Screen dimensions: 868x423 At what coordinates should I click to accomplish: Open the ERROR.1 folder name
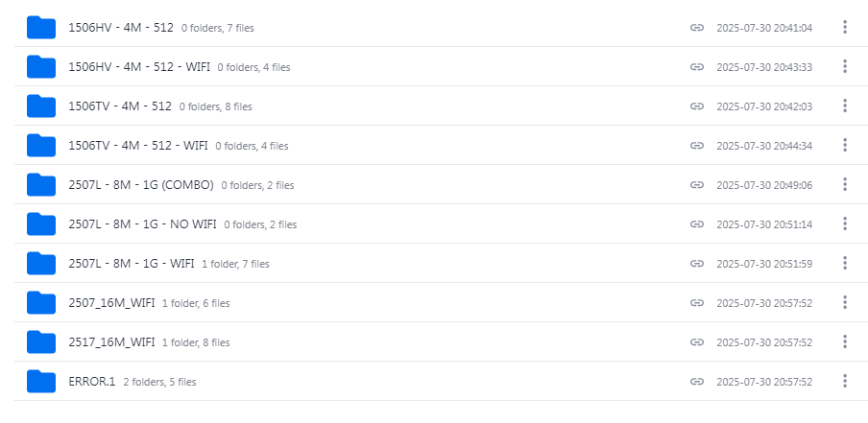coord(92,382)
